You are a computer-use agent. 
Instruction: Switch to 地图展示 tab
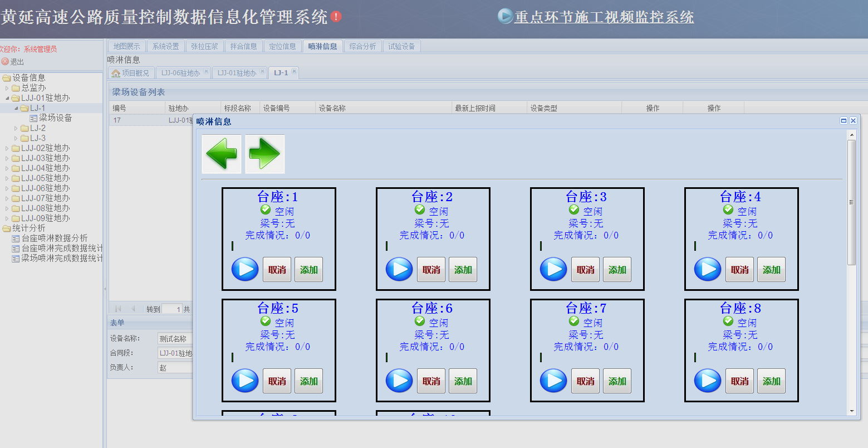click(127, 46)
